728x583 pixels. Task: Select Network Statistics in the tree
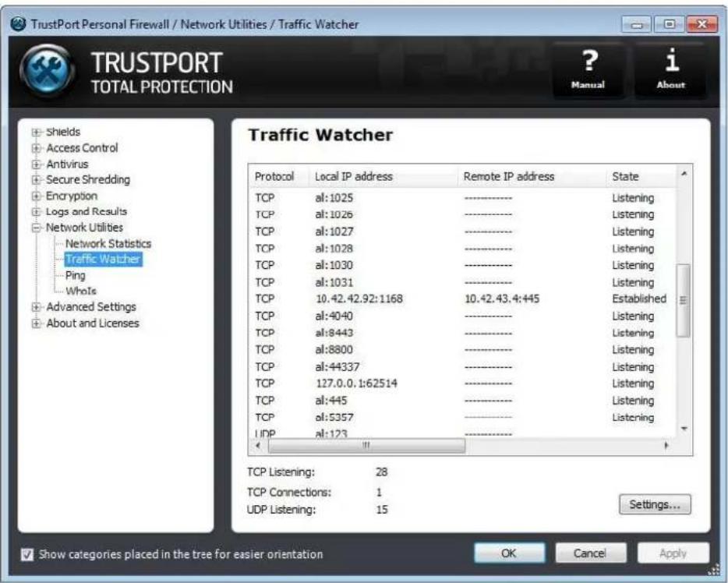(x=108, y=243)
